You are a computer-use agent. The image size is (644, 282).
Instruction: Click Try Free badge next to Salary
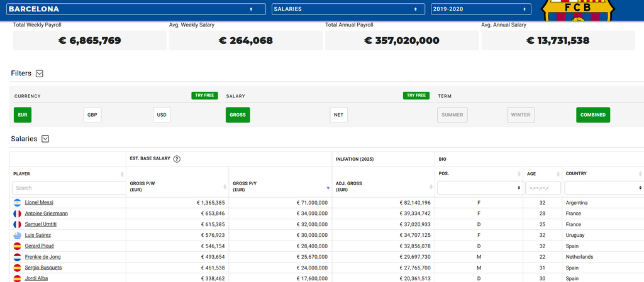pyautogui.click(x=416, y=95)
